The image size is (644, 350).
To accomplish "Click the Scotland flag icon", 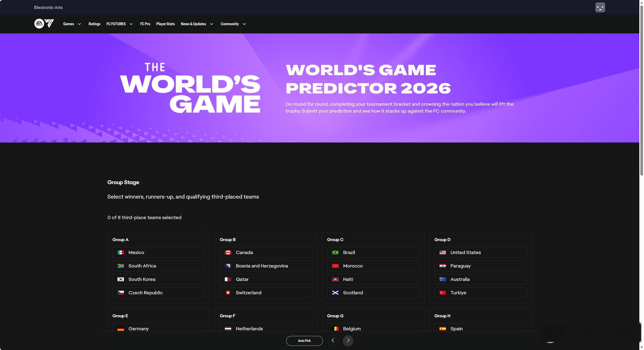I will click(335, 293).
